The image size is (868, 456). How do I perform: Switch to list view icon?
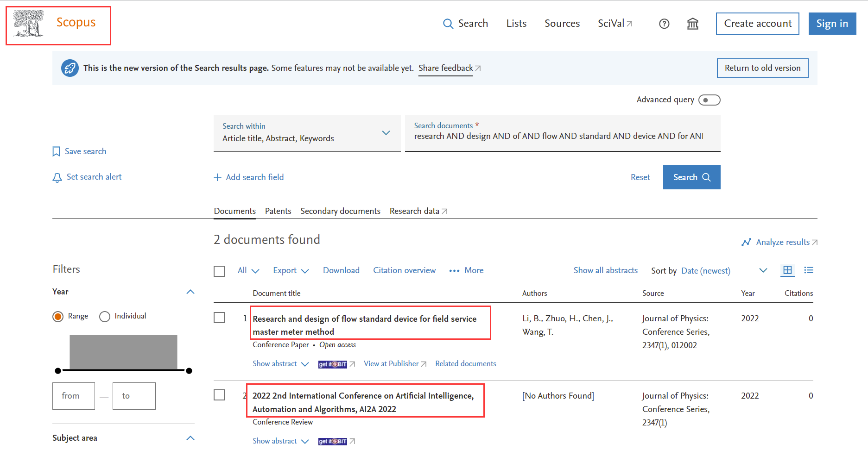click(809, 270)
